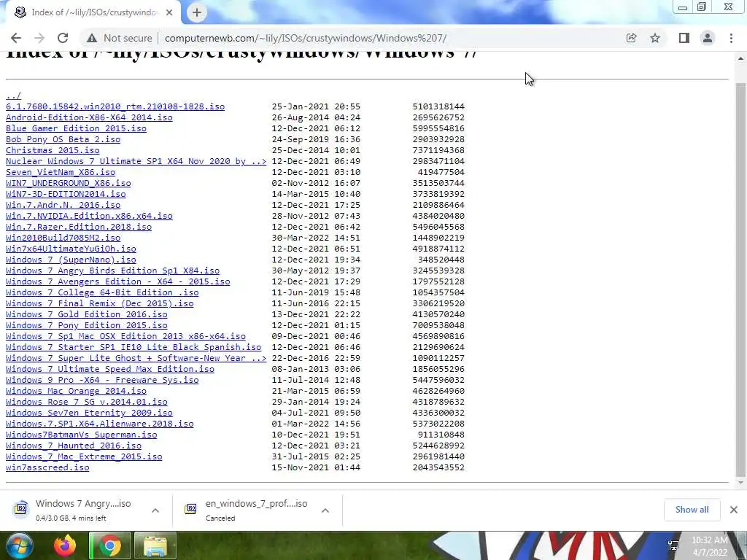Click the page vertical scrollbar thumb
The image size is (747, 560).
coord(740,279)
